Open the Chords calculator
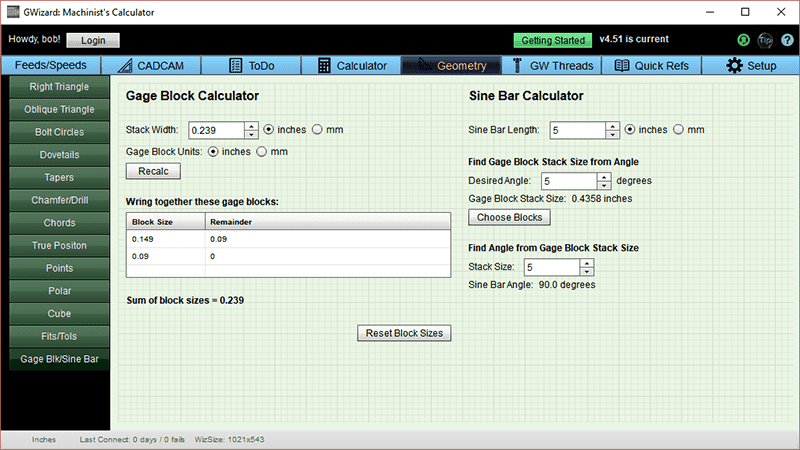The image size is (800, 450). 59,223
